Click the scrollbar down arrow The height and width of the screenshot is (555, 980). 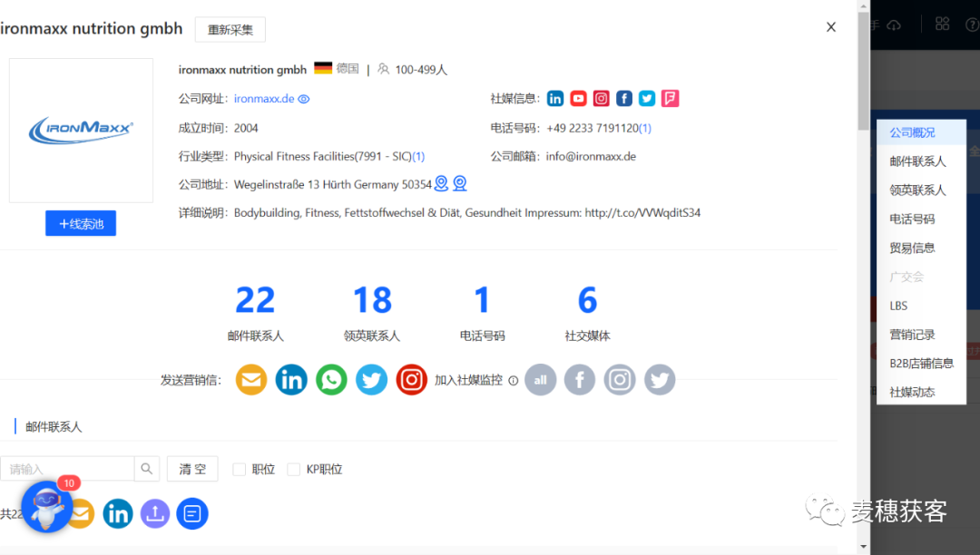(863, 547)
